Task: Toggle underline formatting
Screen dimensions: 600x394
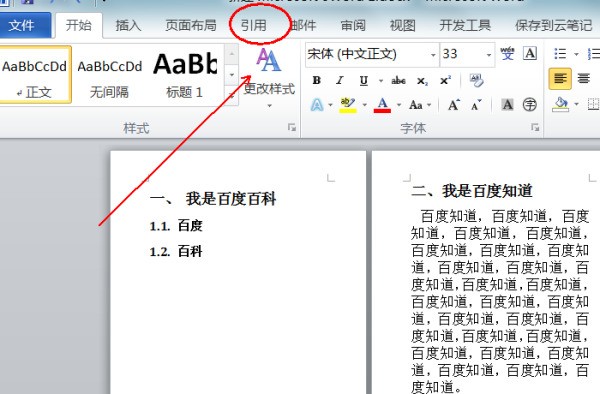Action: click(x=364, y=80)
